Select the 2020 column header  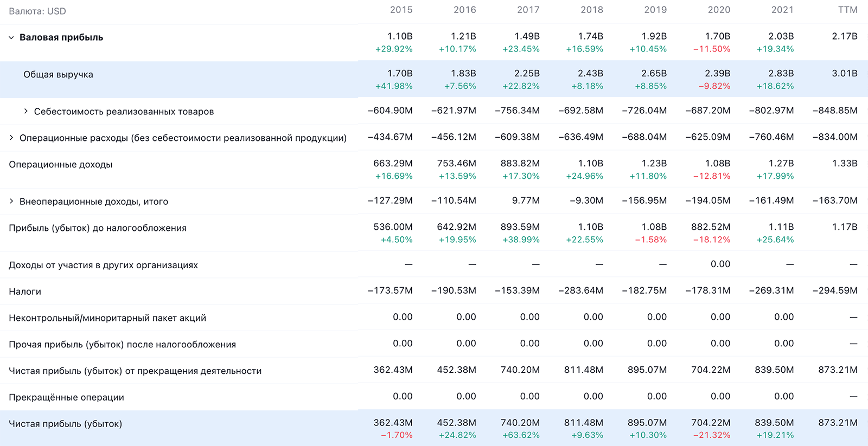pos(719,10)
